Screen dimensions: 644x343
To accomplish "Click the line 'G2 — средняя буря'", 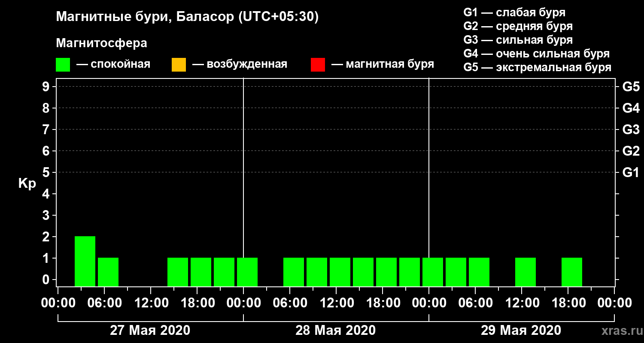I will click(x=518, y=26).
